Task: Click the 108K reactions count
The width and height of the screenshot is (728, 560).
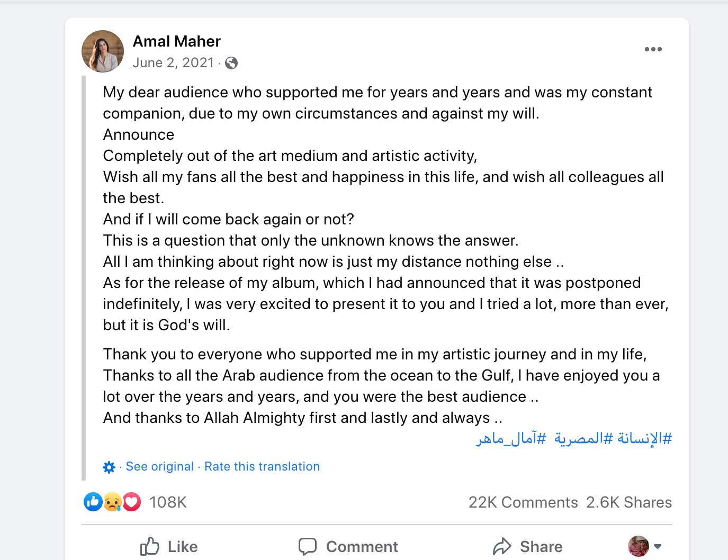Action: pyautogui.click(x=167, y=502)
